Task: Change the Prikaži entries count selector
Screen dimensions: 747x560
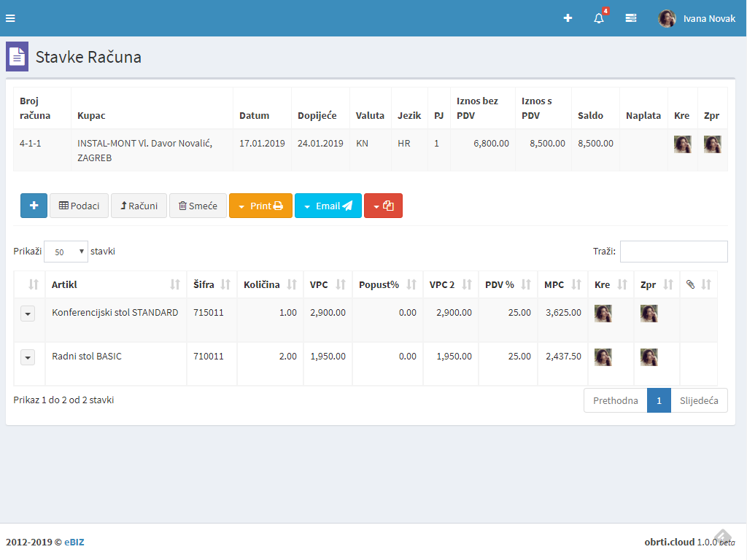Action: (x=66, y=252)
